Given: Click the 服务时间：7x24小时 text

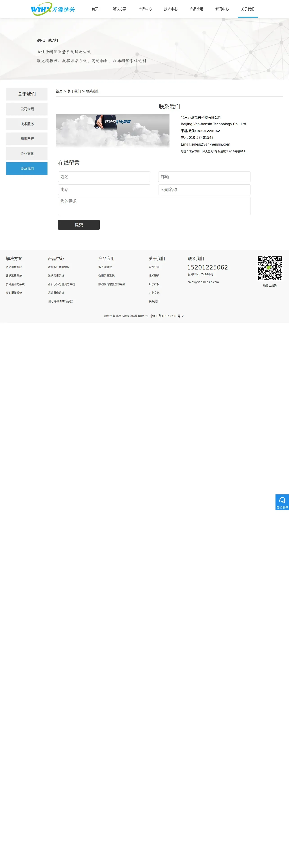Looking at the screenshot, I should 201,274.
